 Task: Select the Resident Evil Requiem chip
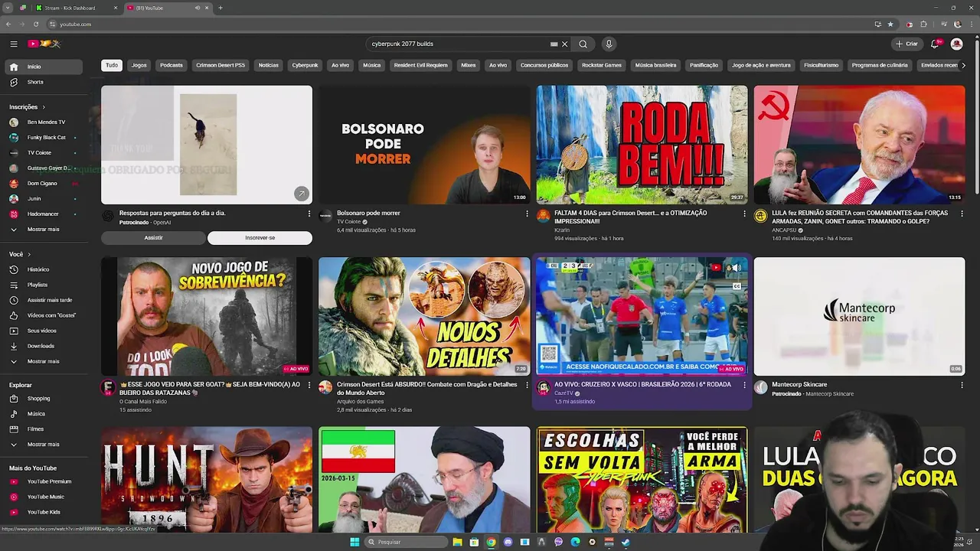coord(420,65)
